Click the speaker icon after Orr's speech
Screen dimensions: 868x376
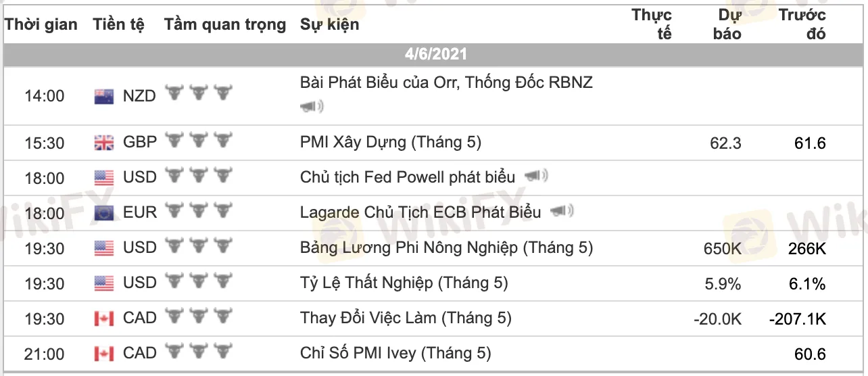pyautogui.click(x=312, y=106)
